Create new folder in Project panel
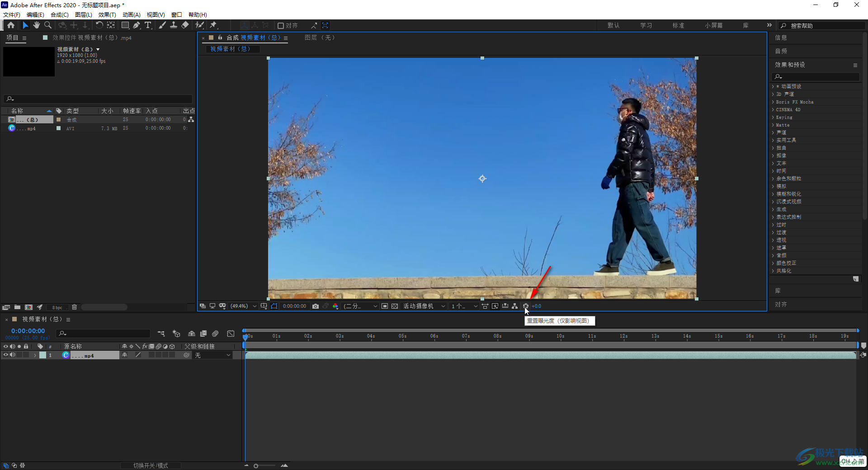Viewport: 868px width, 470px height. coord(17,307)
